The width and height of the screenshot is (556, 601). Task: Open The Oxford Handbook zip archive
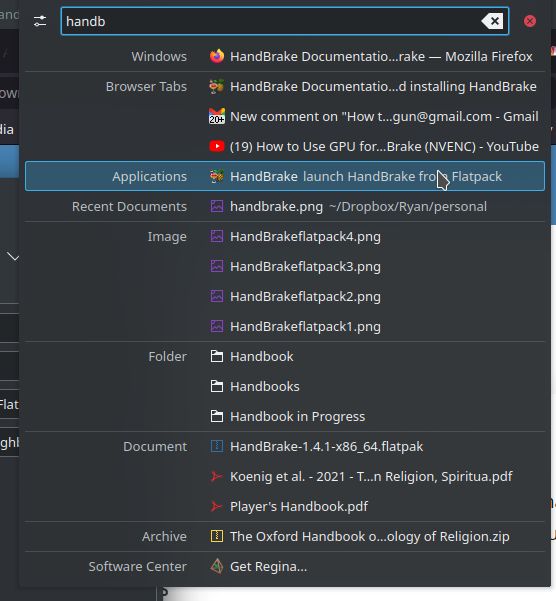pos(370,536)
